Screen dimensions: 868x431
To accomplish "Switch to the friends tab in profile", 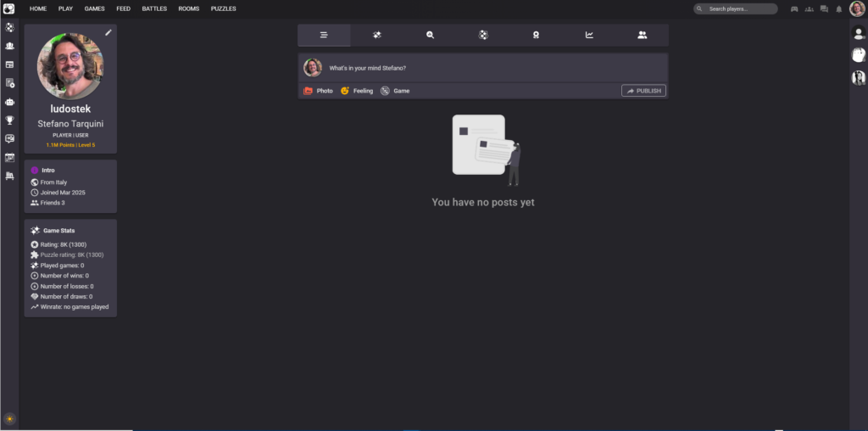I will [x=642, y=35].
